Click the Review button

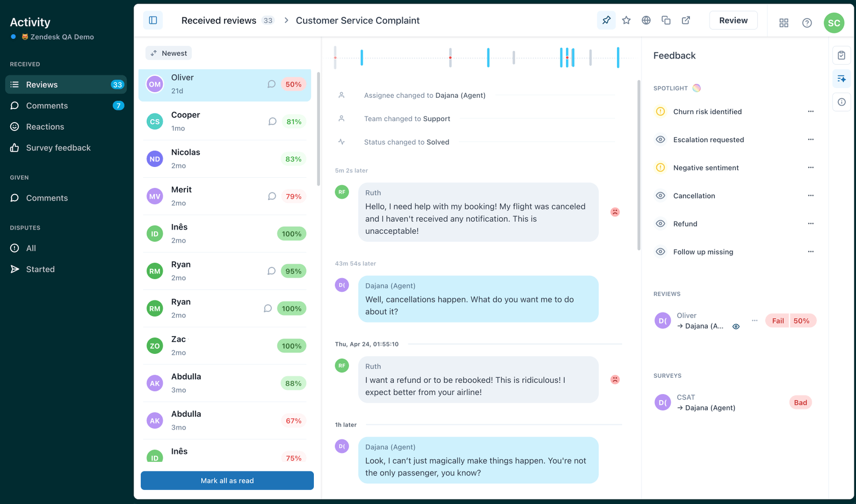tap(733, 20)
